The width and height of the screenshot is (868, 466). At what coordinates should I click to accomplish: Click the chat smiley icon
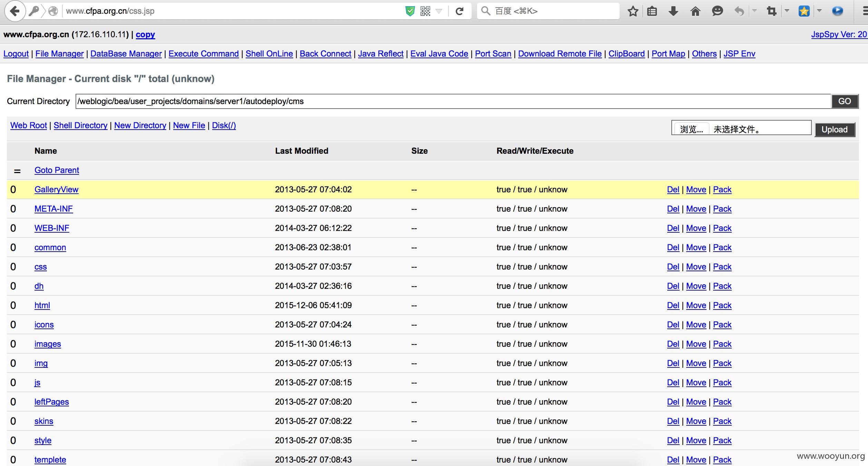click(717, 11)
